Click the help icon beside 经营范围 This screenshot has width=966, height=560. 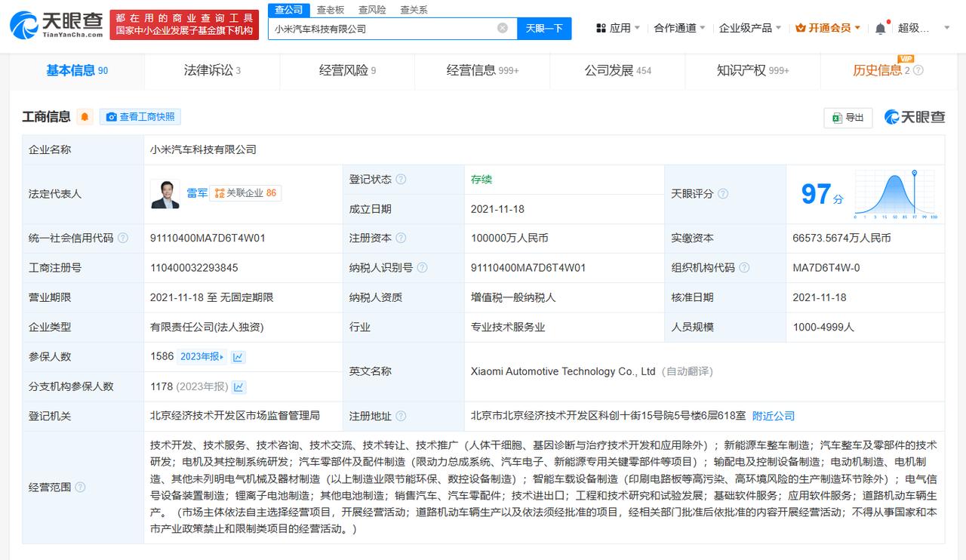(x=80, y=488)
